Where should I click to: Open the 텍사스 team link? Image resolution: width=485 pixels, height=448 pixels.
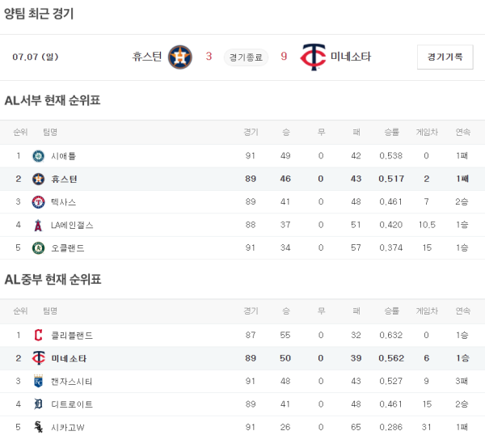63,202
